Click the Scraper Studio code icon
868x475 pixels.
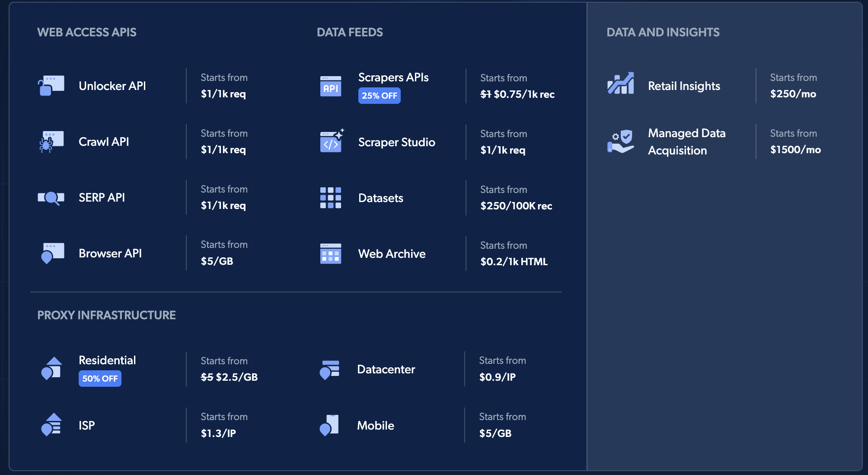pyautogui.click(x=332, y=141)
